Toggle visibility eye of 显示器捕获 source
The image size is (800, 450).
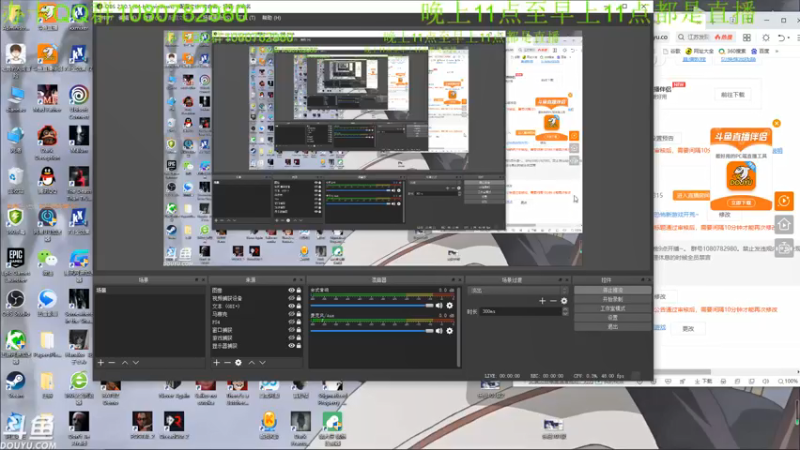click(291, 345)
